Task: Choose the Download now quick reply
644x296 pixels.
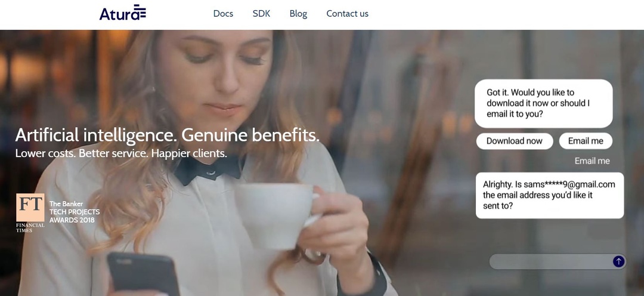Action: 514,141
